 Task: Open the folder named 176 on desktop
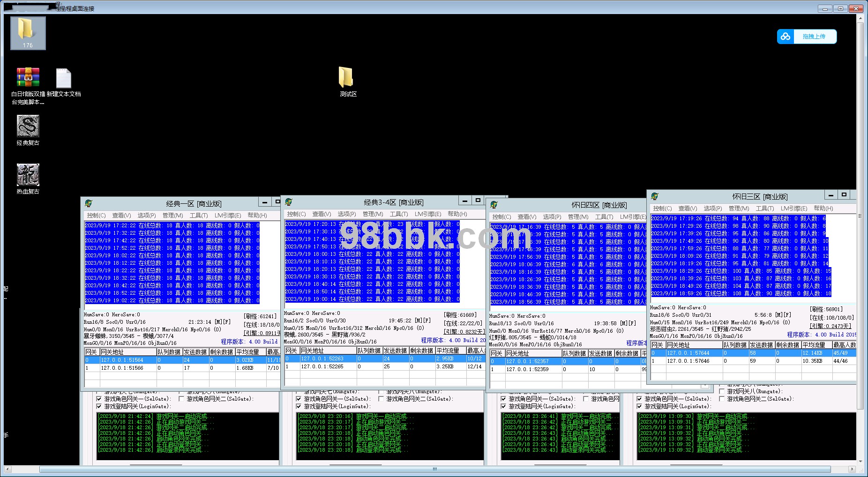(x=28, y=32)
